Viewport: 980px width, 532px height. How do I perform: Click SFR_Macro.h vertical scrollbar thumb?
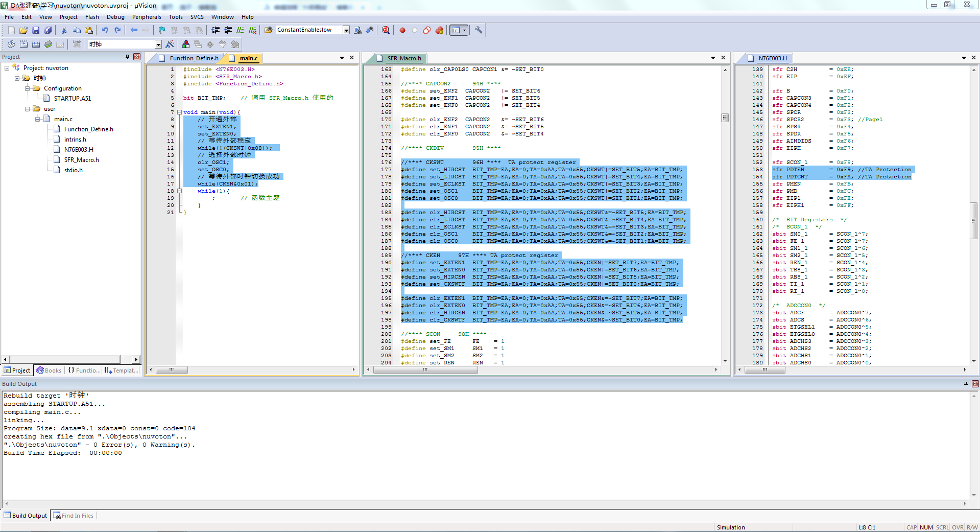point(725,118)
